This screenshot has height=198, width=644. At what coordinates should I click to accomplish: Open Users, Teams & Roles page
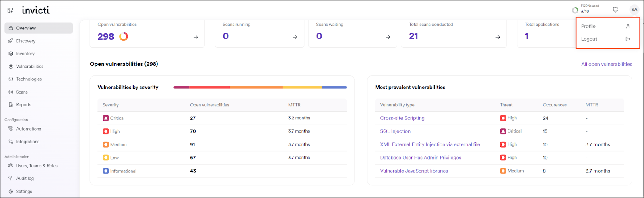(37, 166)
